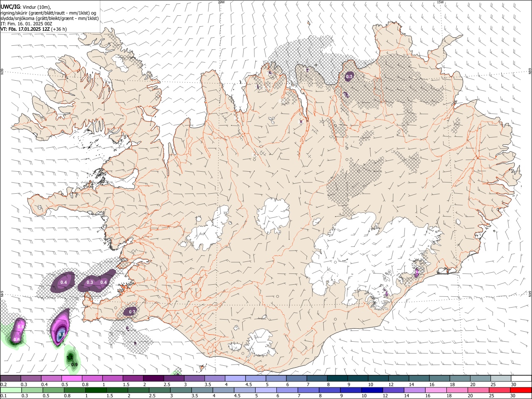The image size is (532, 399).
Task: Click the 'Vindur (10m),' header text
Action: [x=36, y=7]
